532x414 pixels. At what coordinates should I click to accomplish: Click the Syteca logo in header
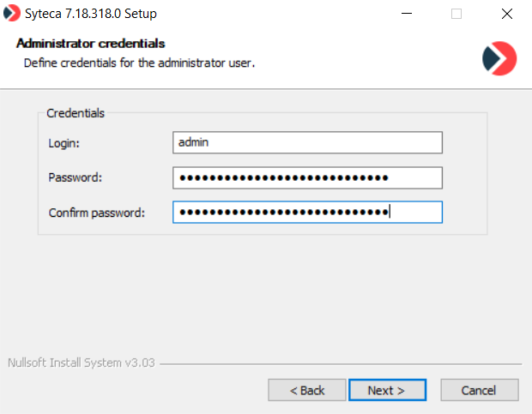click(x=499, y=57)
